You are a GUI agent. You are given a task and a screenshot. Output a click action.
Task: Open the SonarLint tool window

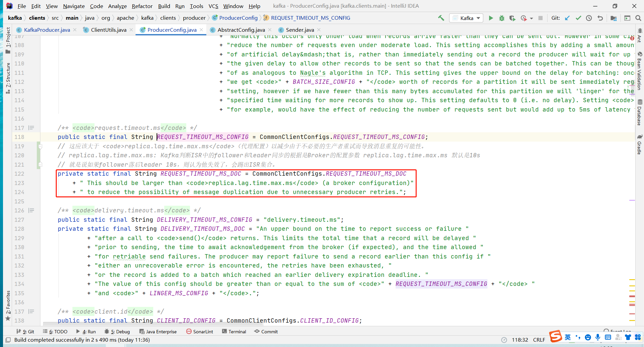[x=199, y=332]
